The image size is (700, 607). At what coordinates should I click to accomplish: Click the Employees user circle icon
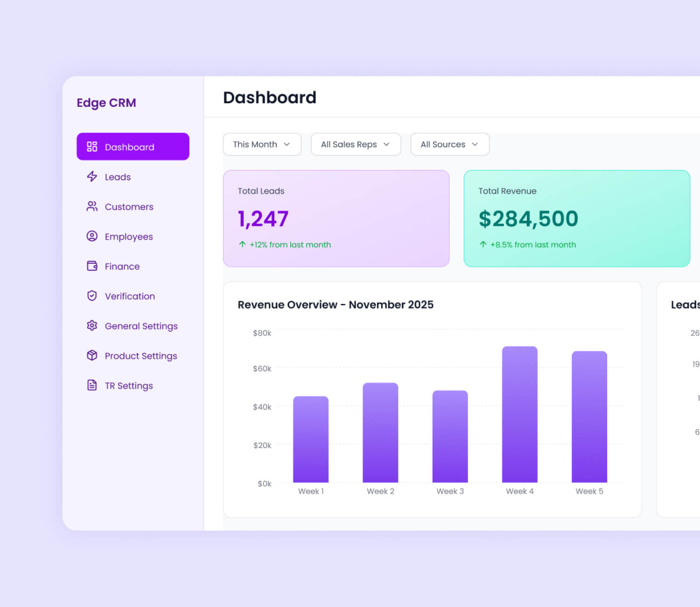coord(92,236)
